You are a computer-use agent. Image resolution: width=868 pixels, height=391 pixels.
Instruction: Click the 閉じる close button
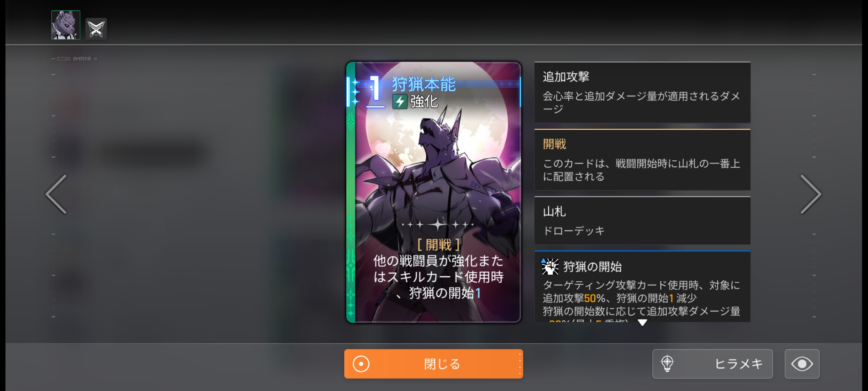click(x=433, y=364)
